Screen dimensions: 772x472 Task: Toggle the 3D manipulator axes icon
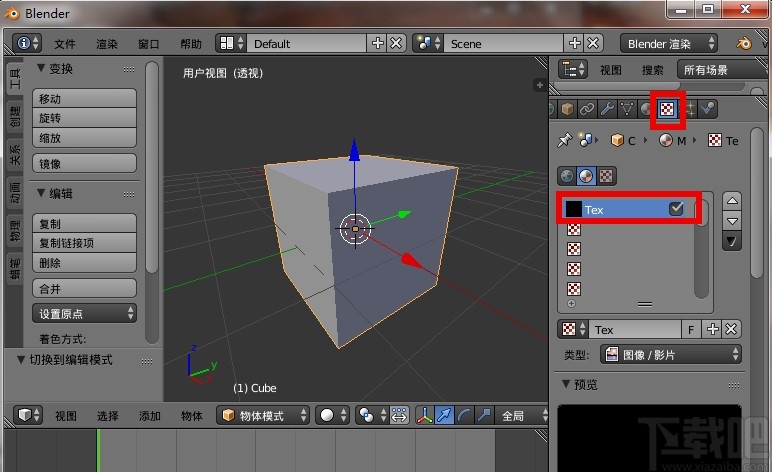click(424, 415)
